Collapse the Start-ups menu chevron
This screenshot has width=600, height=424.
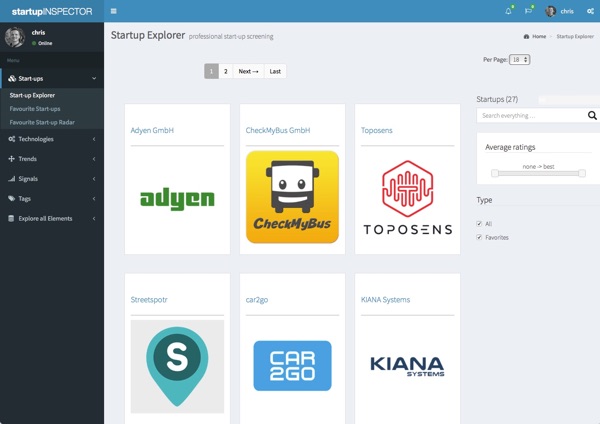click(x=94, y=78)
